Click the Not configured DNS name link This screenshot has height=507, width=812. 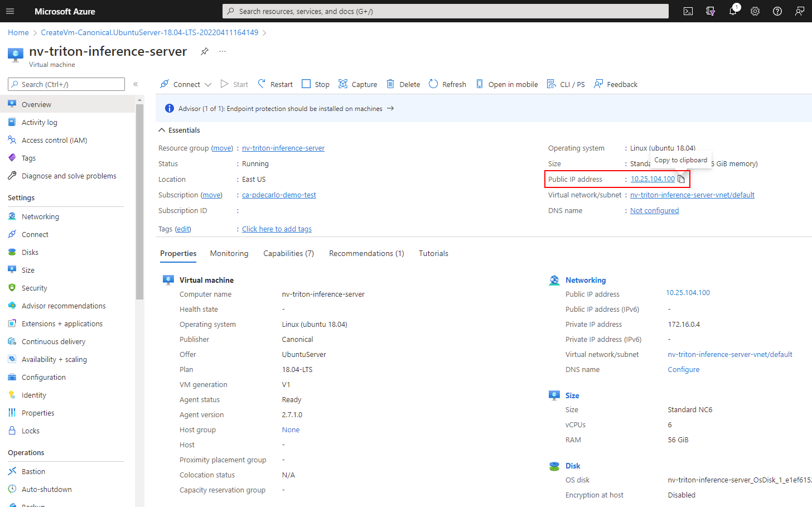click(655, 210)
